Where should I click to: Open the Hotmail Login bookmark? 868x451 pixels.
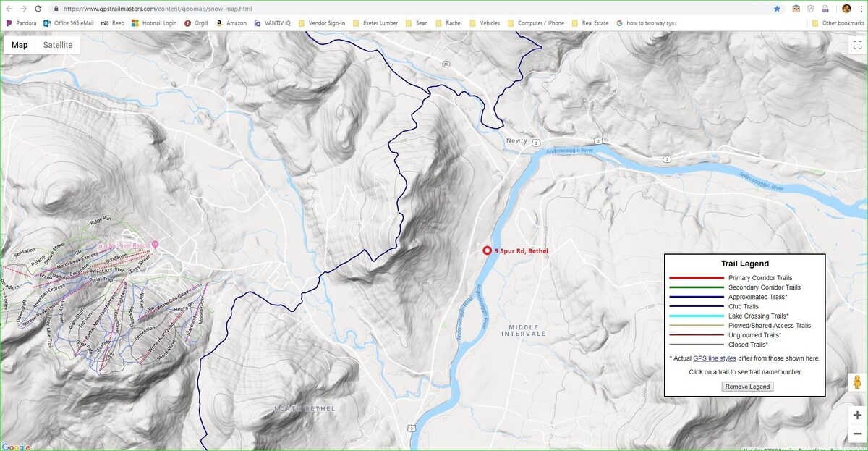[x=154, y=23]
